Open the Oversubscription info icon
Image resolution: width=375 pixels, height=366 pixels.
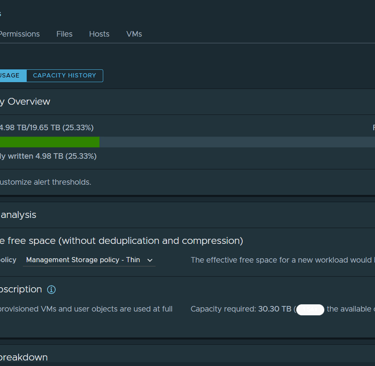[51, 290]
